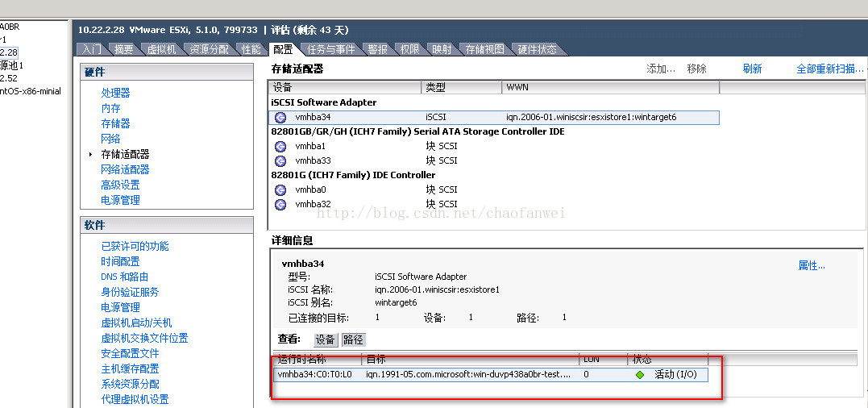
Task: Open DNS 和路由 settings
Action: 125,277
